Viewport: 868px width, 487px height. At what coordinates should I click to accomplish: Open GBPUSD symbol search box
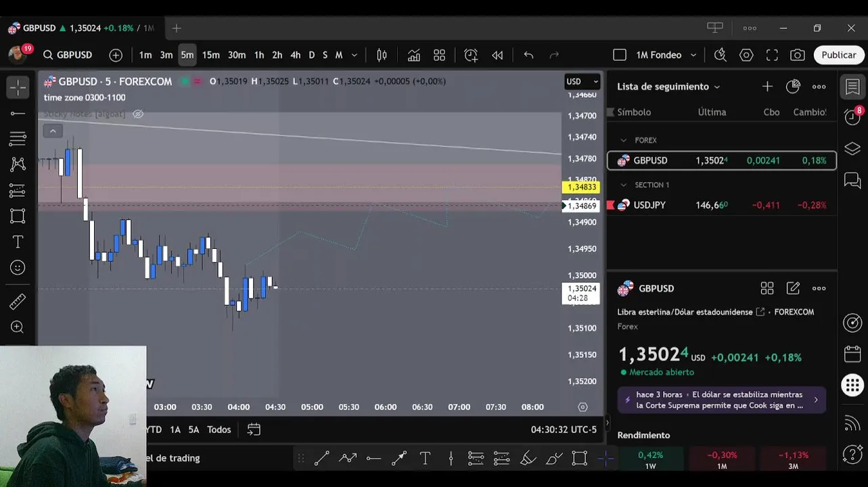[68, 55]
